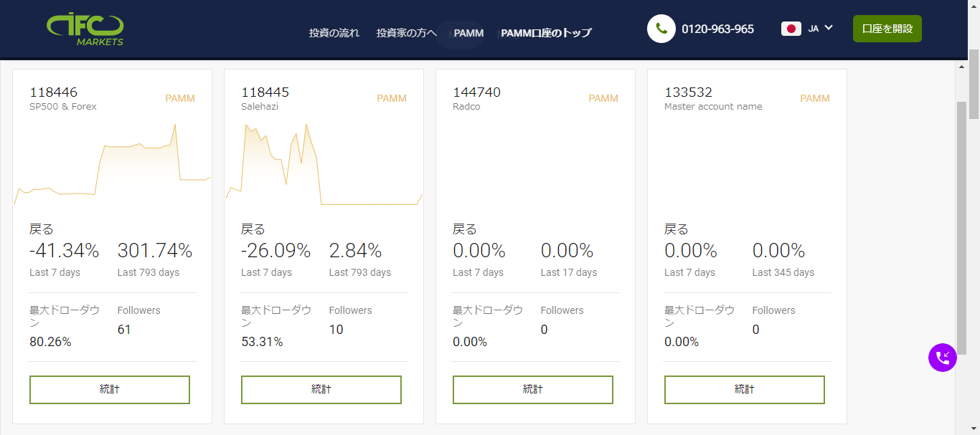Viewport: 980px width, 435px height.
Task: Click 統計 on the Radco card
Action: tap(532, 389)
